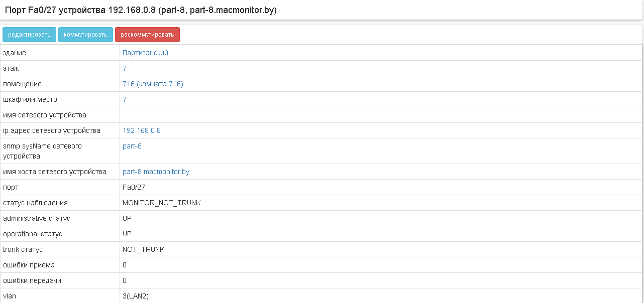Viewport: 644px width, 303px height.
Task: Open the 'part-8.macmonitor.by' hostname link
Action: (156, 172)
